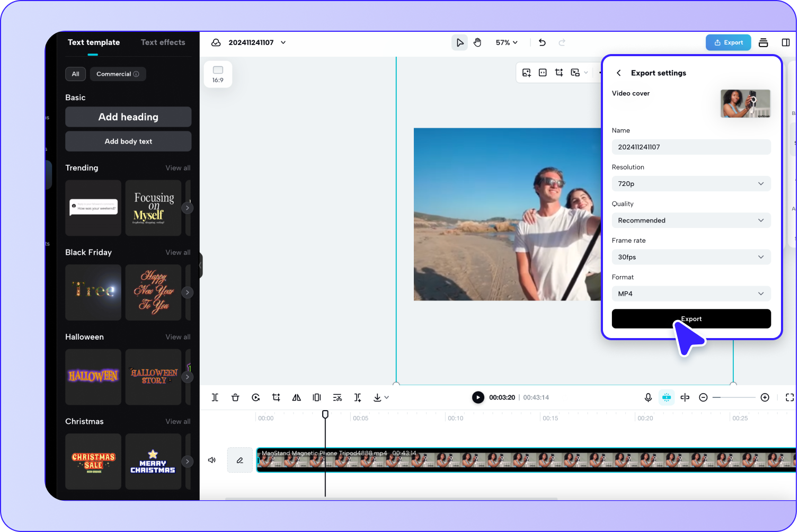This screenshot has height=532, width=799.
Task: Click the black Export button in settings panel
Action: [691, 319]
